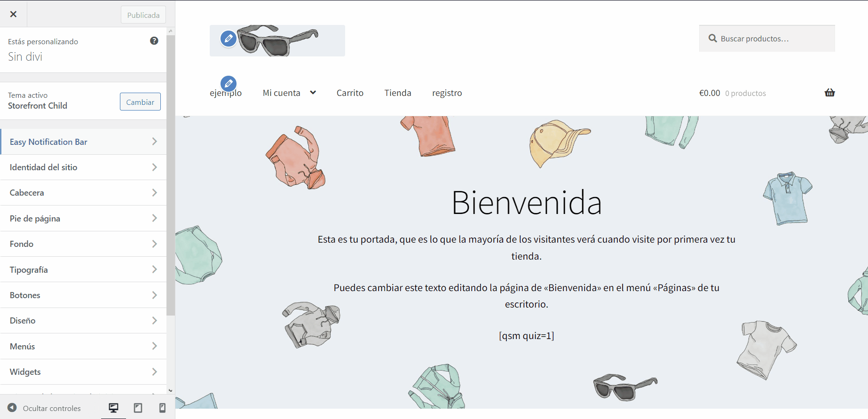
Task: Click the sidebar scroll down arrow
Action: [170, 390]
